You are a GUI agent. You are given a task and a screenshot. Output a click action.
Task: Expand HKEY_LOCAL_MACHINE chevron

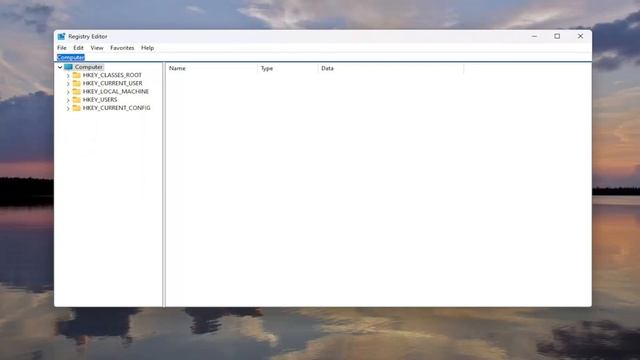[x=68, y=92]
